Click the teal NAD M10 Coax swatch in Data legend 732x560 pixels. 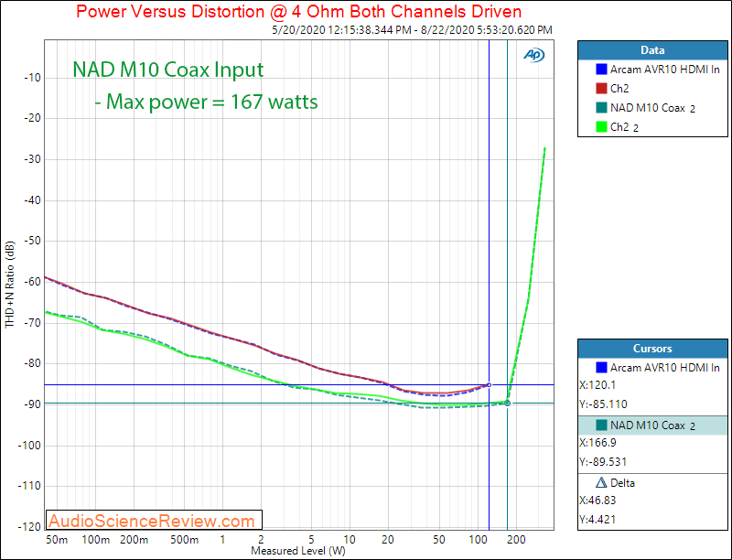(x=601, y=108)
